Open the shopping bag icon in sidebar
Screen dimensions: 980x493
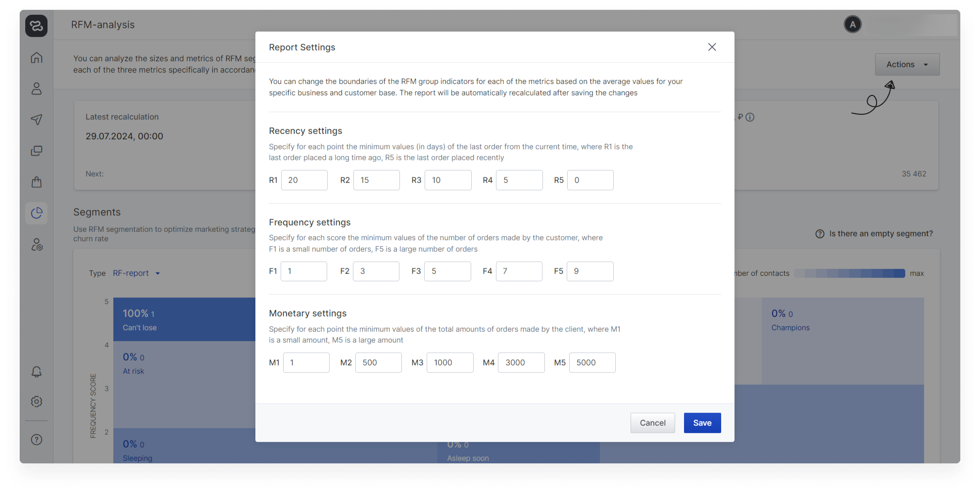[x=36, y=182]
